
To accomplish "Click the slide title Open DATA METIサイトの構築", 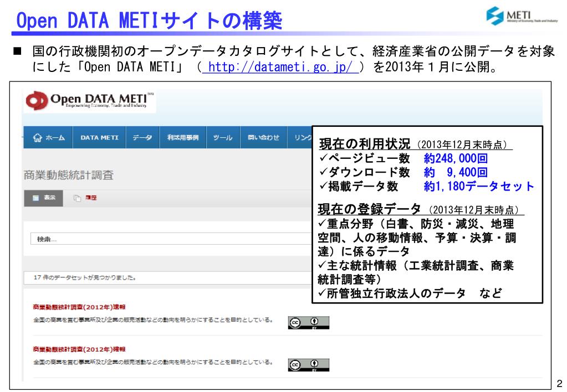I will click(x=149, y=20).
